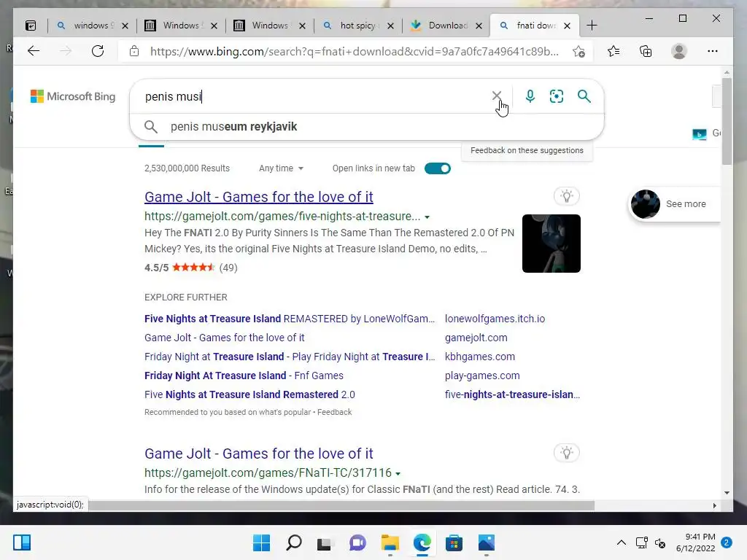Open the user profile avatar

click(679, 51)
